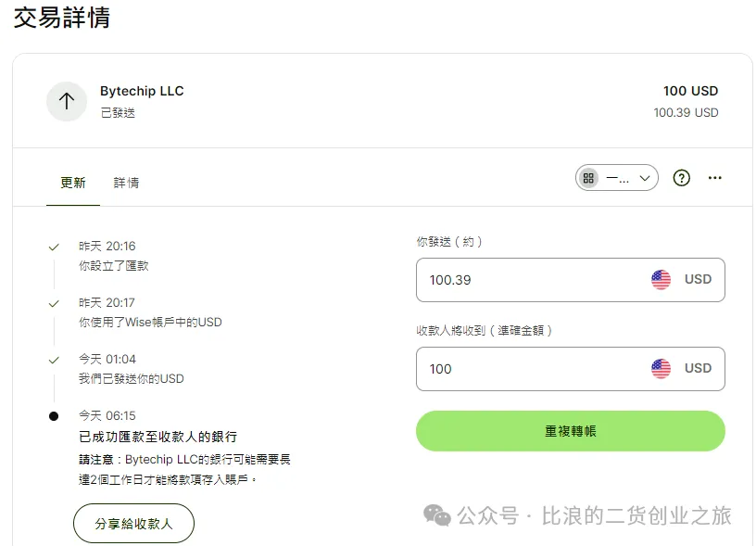Viewport: 756px width, 546px height.
Task: Open the three-dot more options menu
Action: (714, 178)
